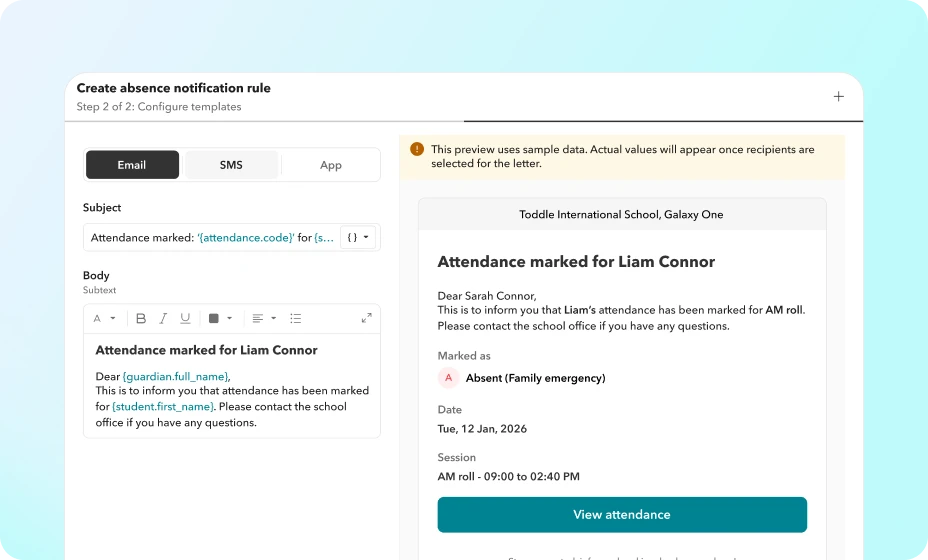Viewport: 928px width, 560px height.
Task: Click the body heading 'Attendance marked for Liam Connor'
Action: tap(207, 350)
